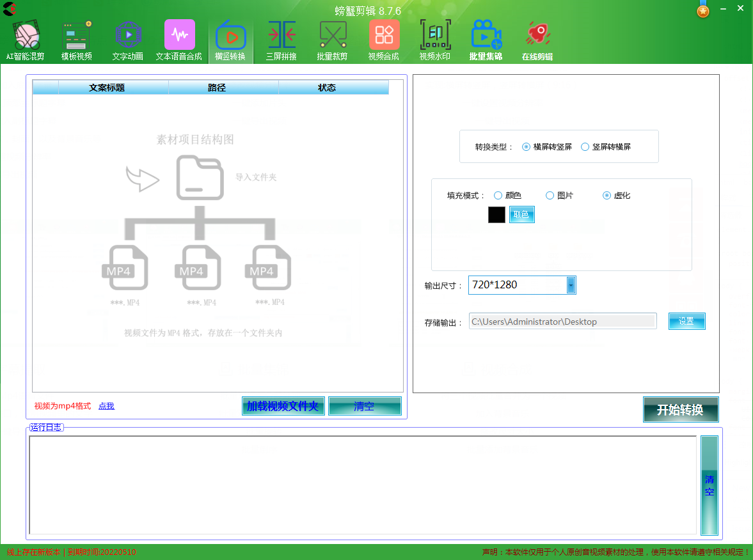The width and height of the screenshot is (753, 560).
Task: Choose 颜色 fill mode
Action: 498,196
